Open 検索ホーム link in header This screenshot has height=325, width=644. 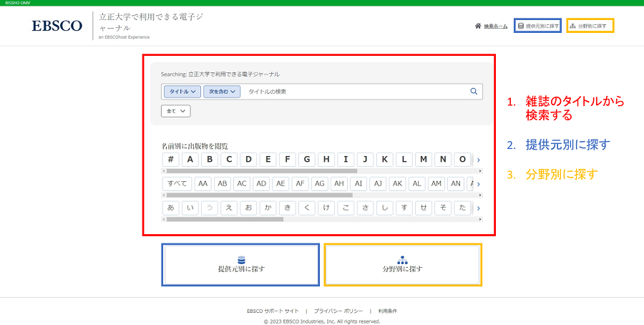click(495, 26)
